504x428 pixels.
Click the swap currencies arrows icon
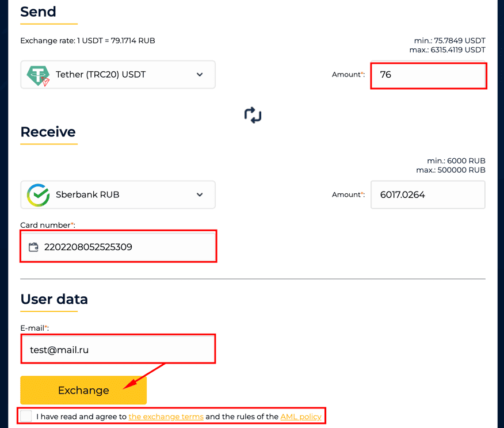253,115
